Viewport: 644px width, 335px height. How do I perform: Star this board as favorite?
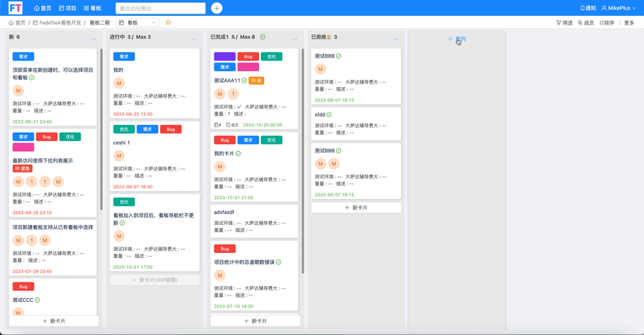click(x=168, y=23)
